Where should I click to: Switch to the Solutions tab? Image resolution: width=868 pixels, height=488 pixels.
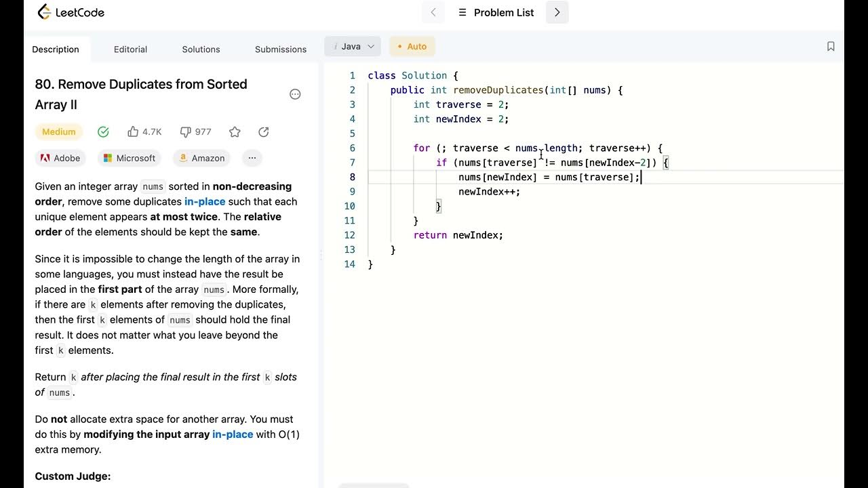pos(201,49)
